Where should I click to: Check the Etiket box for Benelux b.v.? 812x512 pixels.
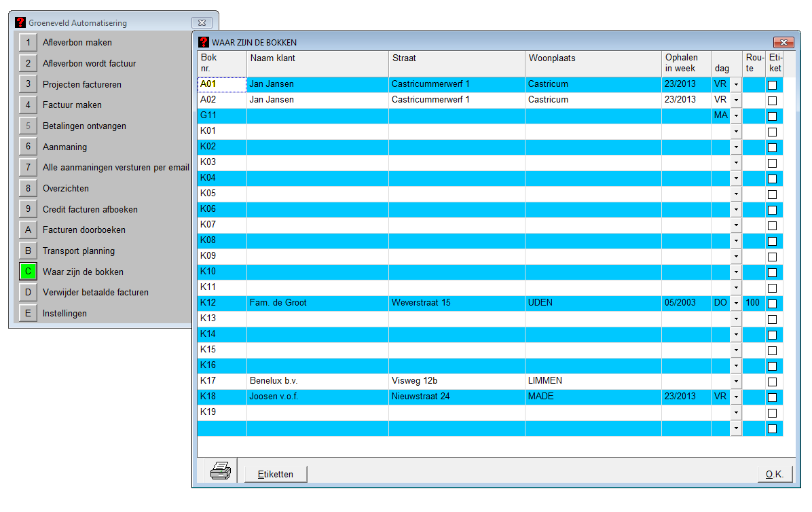772,382
